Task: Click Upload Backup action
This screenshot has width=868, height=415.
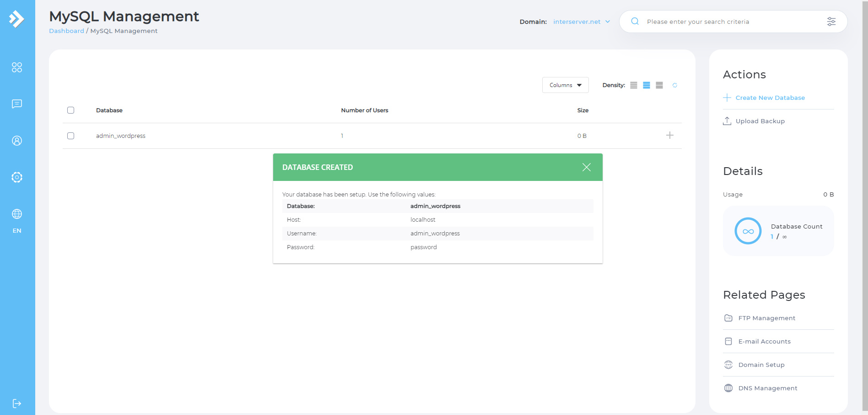Action: [760, 121]
